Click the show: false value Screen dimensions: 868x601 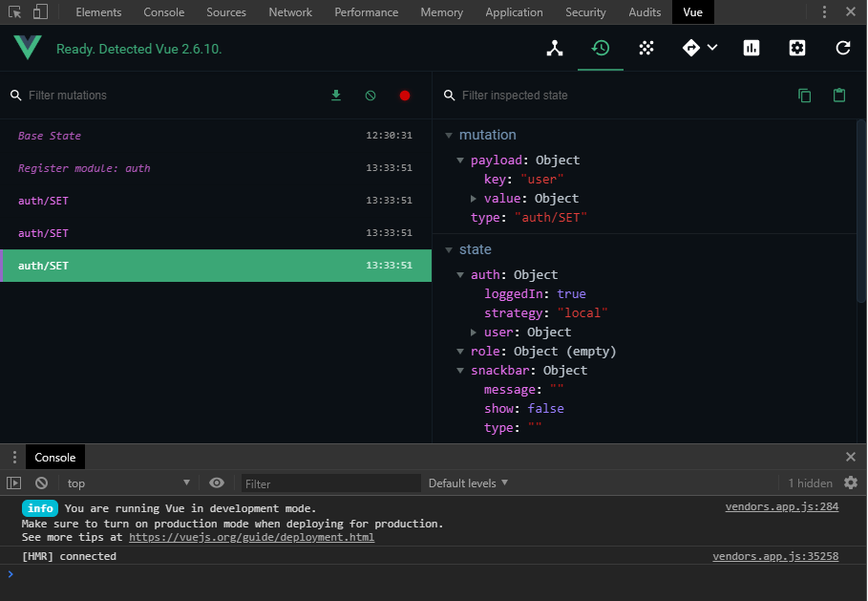click(545, 408)
